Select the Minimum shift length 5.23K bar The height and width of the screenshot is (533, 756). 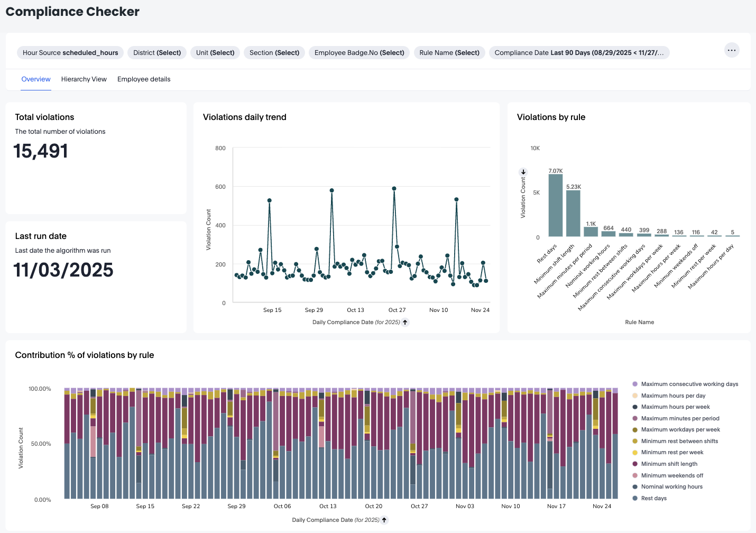coord(573,213)
